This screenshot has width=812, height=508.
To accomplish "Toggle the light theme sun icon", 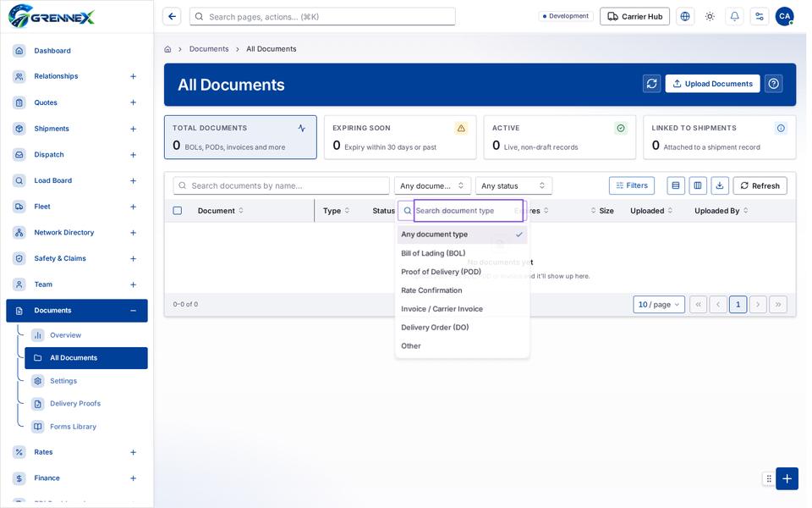I will point(710,17).
